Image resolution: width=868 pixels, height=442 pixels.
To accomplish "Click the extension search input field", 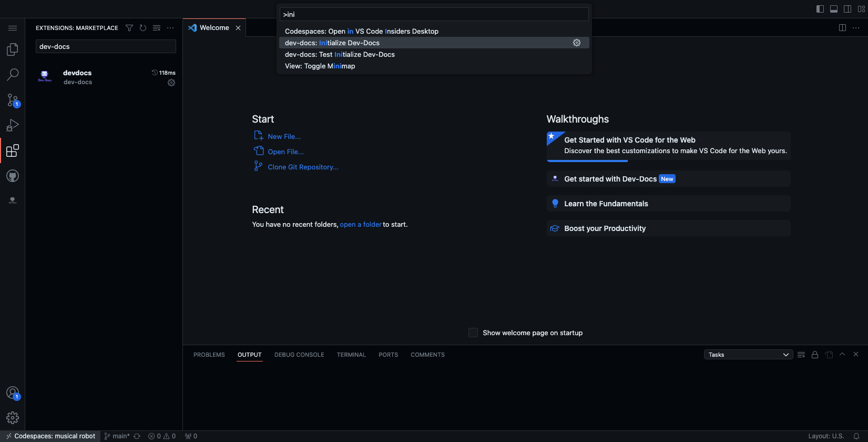I will pyautogui.click(x=106, y=46).
